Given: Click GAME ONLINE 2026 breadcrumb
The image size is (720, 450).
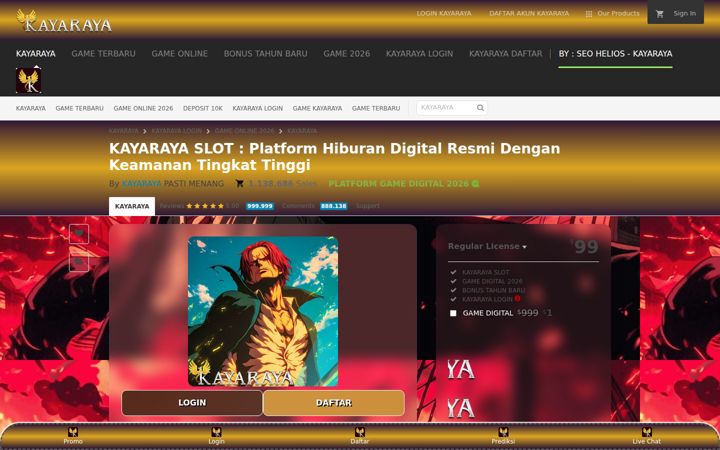Looking at the screenshot, I should click(244, 131).
